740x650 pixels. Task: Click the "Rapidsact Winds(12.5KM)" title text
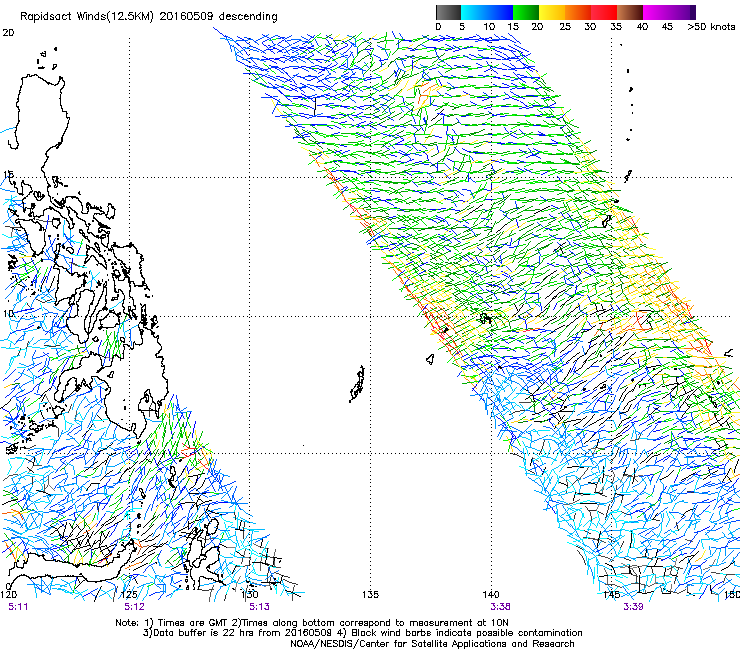coord(87,16)
